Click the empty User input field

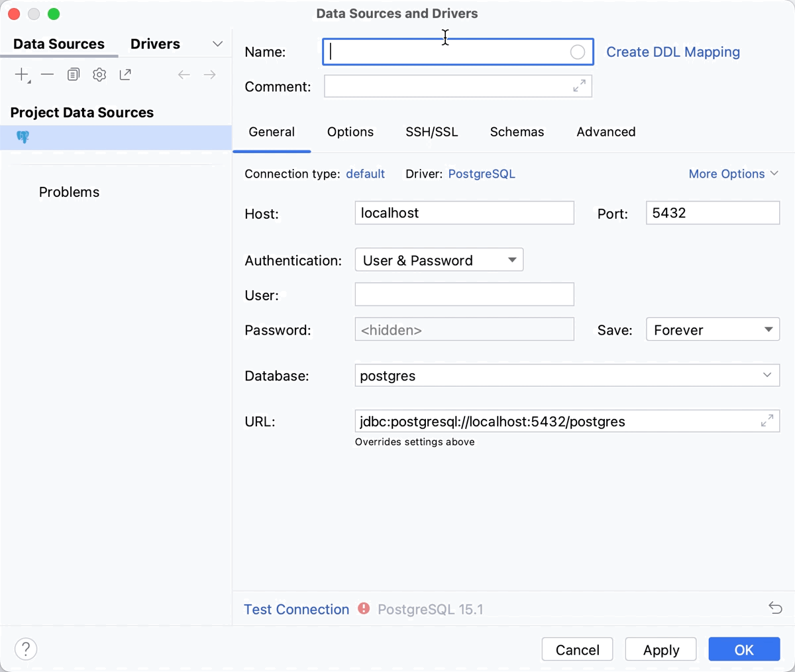[x=464, y=294]
